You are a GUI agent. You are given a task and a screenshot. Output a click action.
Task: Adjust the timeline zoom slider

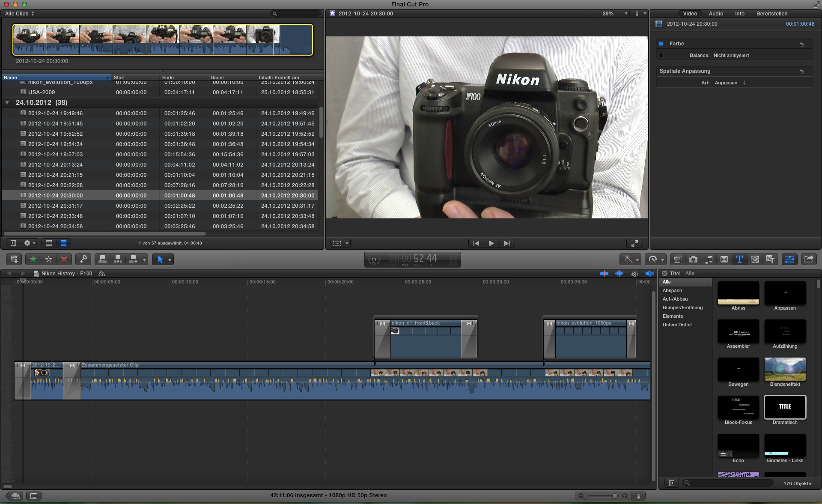click(615, 496)
